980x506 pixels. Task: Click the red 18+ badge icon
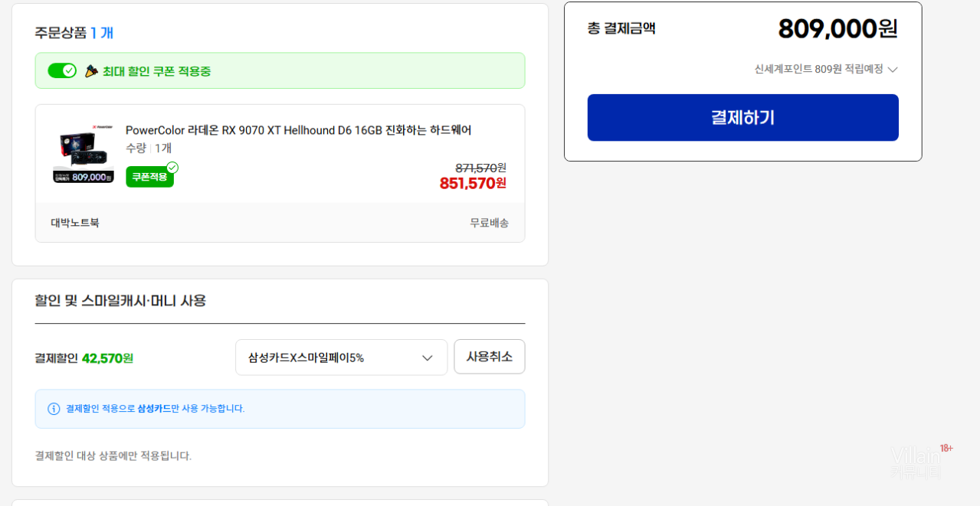(x=946, y=449)
